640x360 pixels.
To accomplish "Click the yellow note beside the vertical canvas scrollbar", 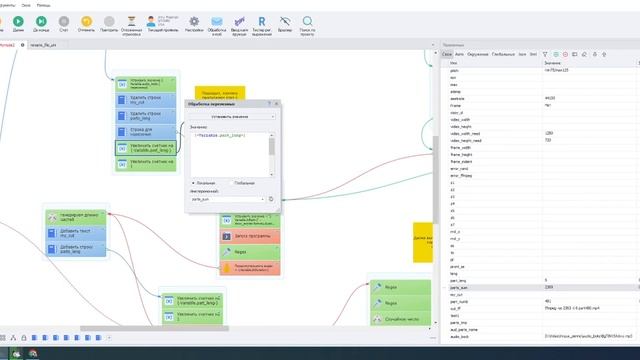I will coord(423,242).
